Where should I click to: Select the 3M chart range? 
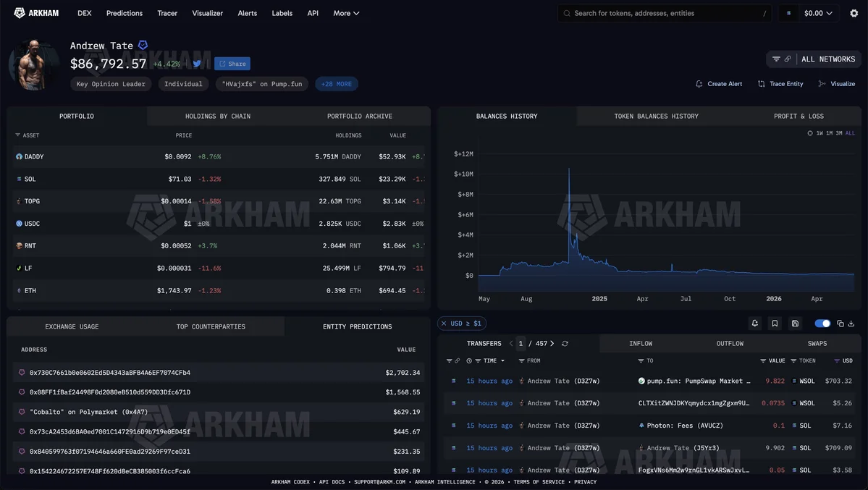[x=838, y=133]
